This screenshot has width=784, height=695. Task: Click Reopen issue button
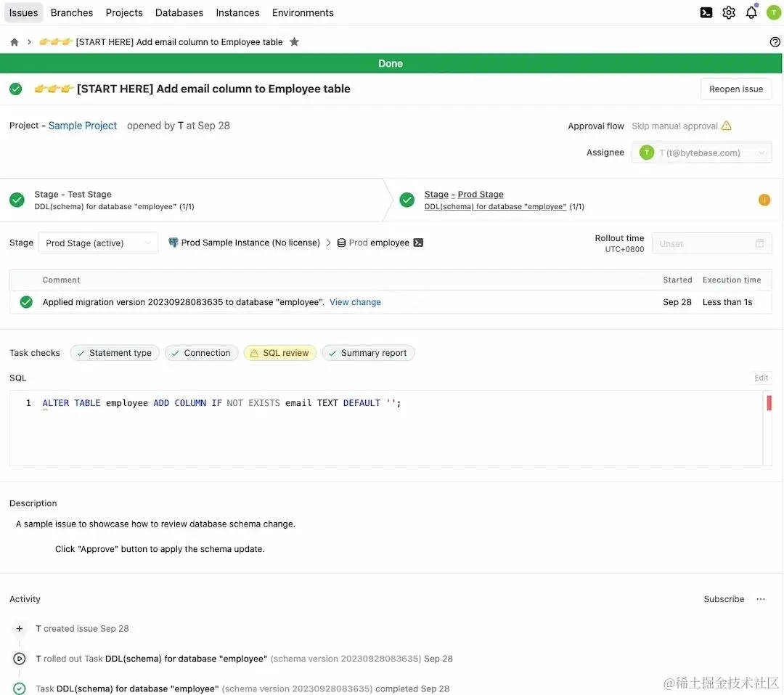coord(735,89)
